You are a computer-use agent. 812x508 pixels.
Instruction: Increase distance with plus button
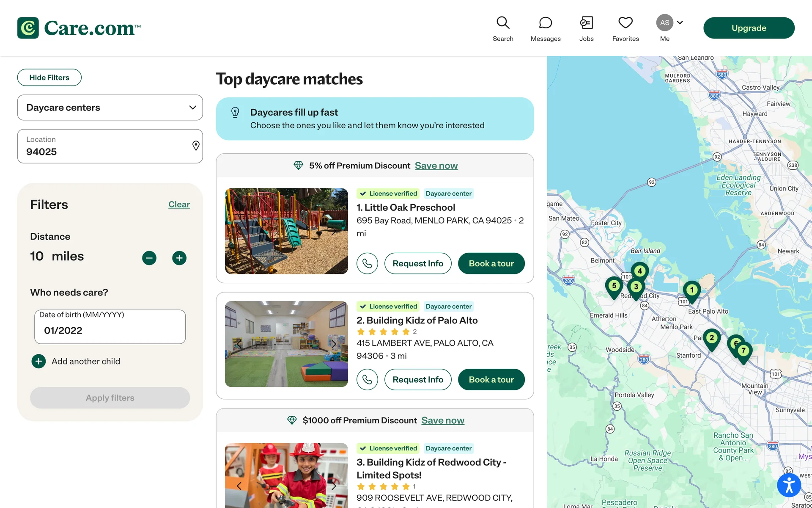pos(179,258)
